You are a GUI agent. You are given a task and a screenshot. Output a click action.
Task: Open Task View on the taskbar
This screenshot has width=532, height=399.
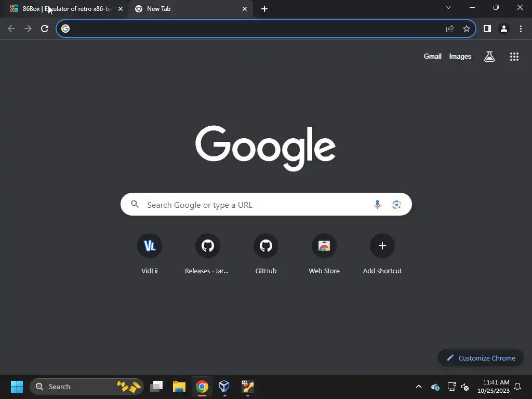tap(156, 387)
